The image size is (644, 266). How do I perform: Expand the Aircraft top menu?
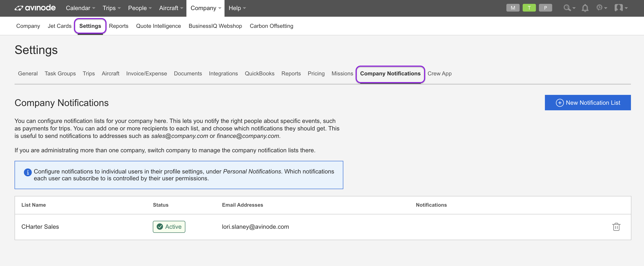(171, 8)
